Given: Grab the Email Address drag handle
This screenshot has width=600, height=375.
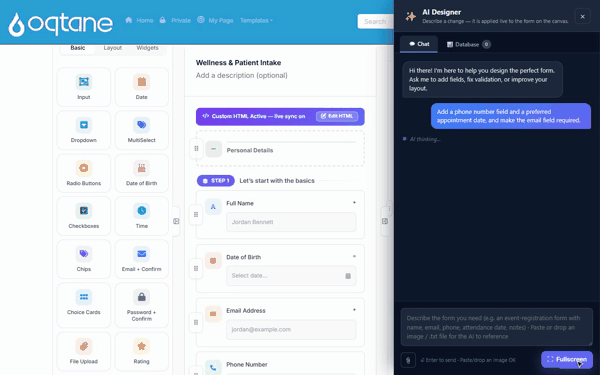Looking at the screenshot, I should [196, 323].
